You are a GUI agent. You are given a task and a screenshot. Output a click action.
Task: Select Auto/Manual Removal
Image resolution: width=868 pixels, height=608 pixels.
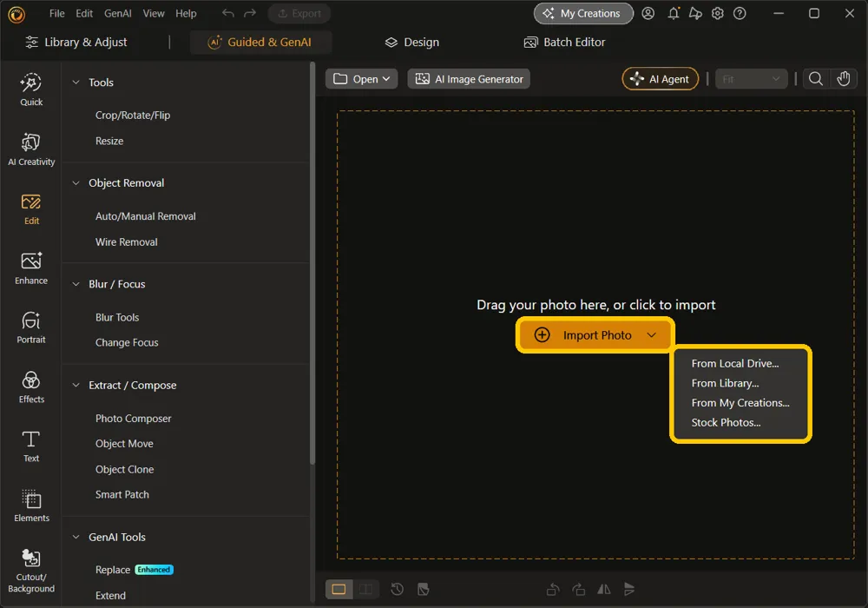pyautogui.click(x=146, y=216)
